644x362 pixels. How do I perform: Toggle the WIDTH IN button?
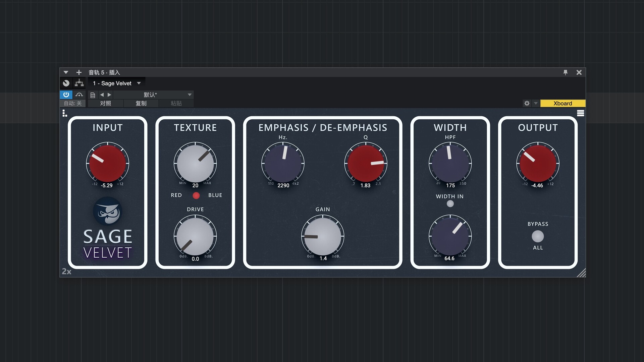coord(450,204)
